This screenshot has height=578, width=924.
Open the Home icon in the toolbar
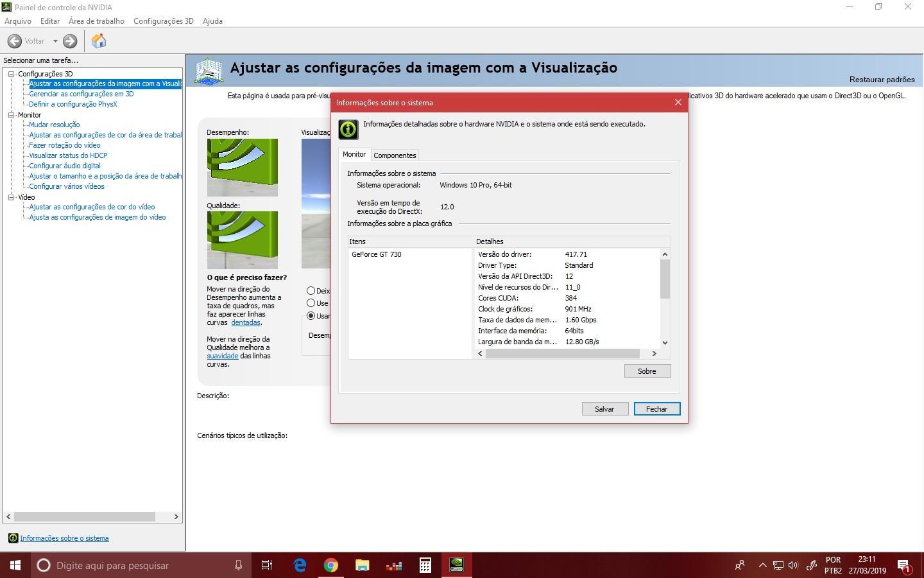99,41
